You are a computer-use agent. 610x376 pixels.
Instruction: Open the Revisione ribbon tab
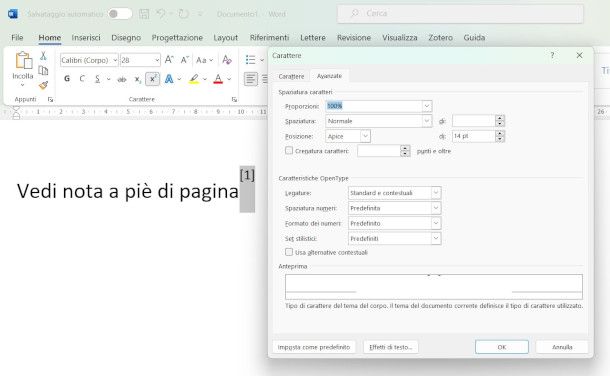pyautogui.click(x=354, y=38)
